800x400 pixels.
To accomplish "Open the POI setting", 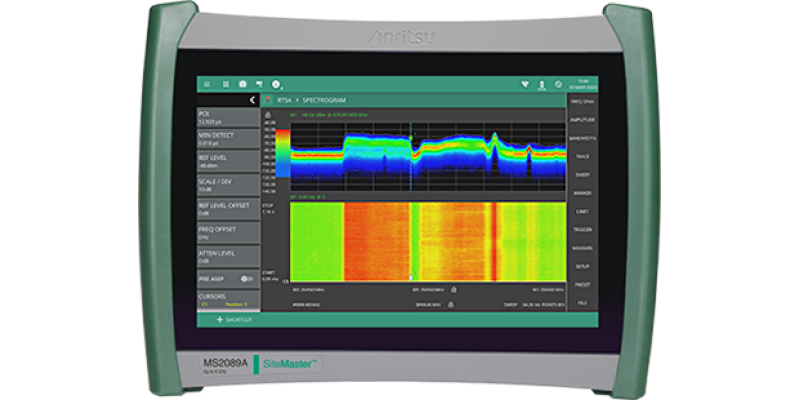I will click(228, 117).
